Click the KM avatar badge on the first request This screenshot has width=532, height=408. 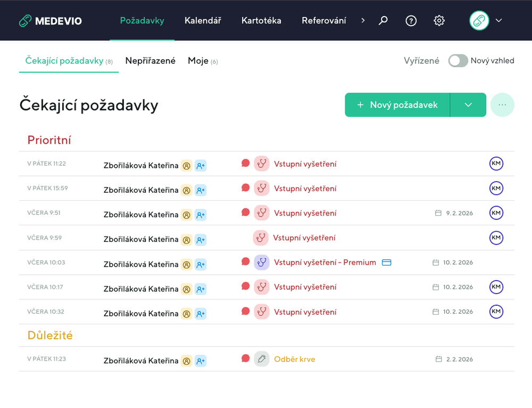(496, 164)
